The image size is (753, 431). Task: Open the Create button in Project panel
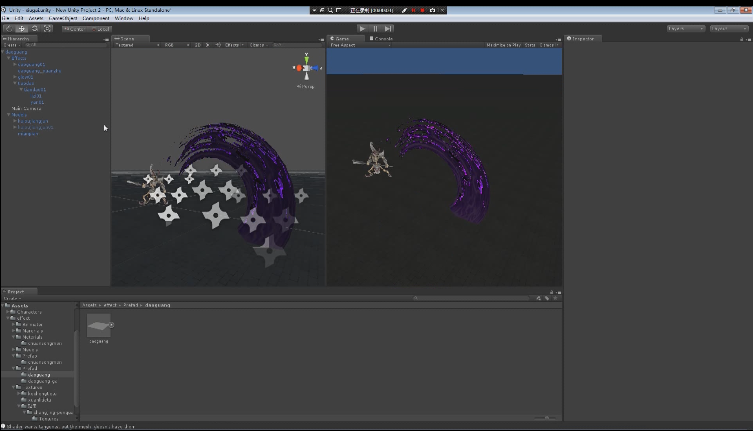(13, 298)
